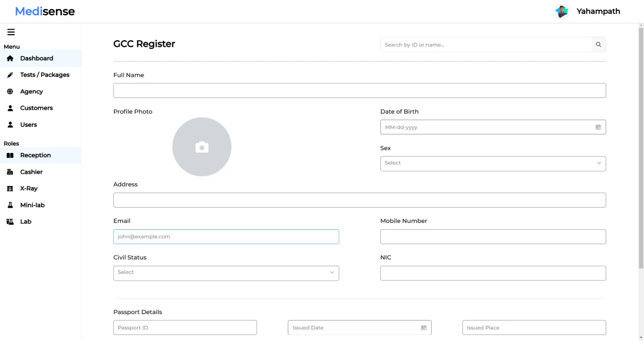Click the X-Ray icon in sidebar

coord(10,189)
